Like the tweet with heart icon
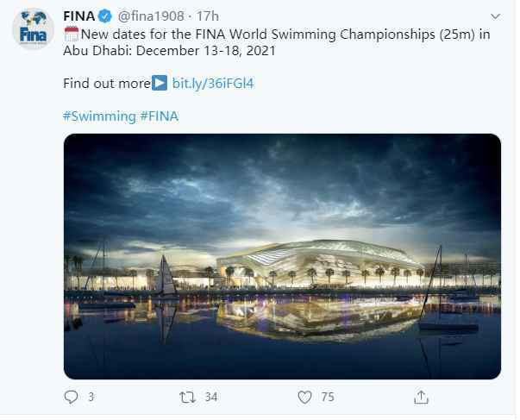This screenshot has height=420, width=520. [x=304, y=397]
